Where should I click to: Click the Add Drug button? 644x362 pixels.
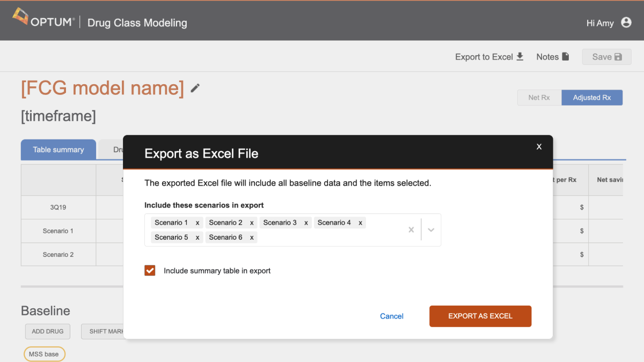[47, 331]
